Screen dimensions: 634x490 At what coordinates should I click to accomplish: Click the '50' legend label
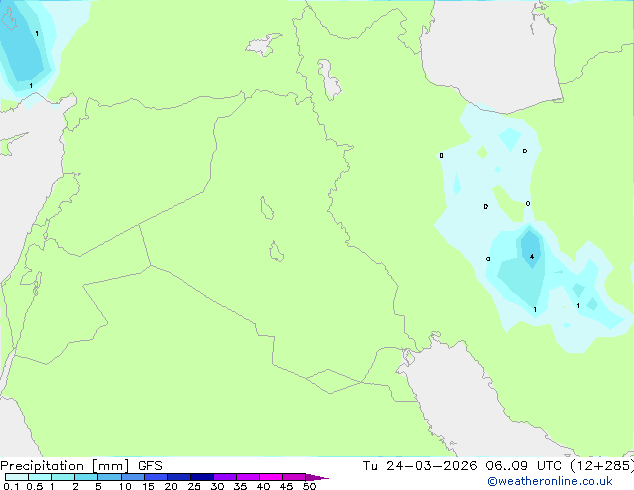(310, 486)
